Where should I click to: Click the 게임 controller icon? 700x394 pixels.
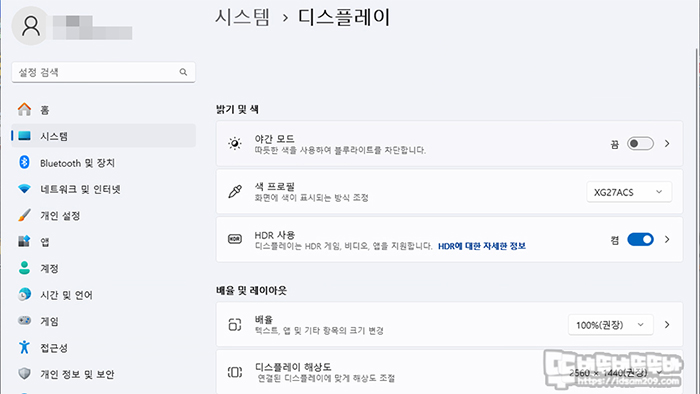[x=25, y=320]
